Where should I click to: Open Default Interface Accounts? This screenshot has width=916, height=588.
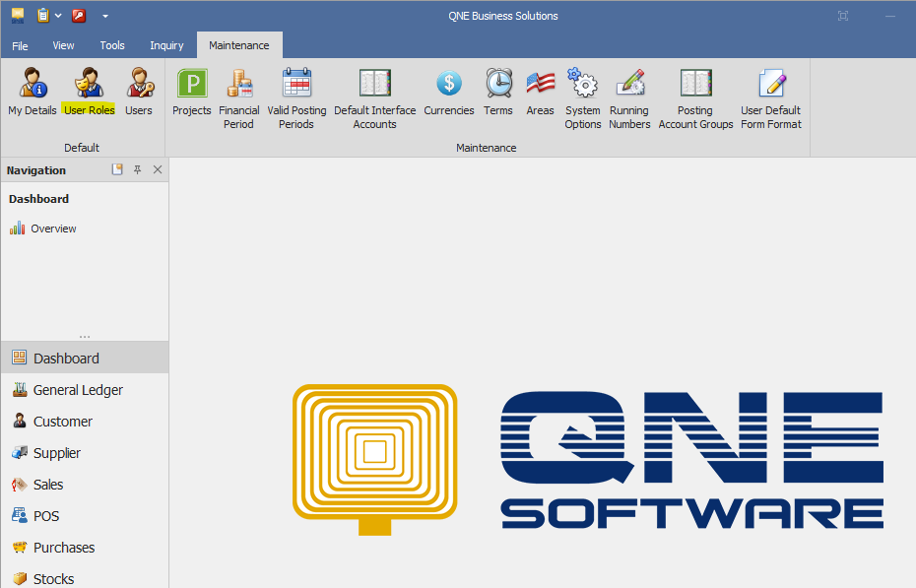coord(375,98)
